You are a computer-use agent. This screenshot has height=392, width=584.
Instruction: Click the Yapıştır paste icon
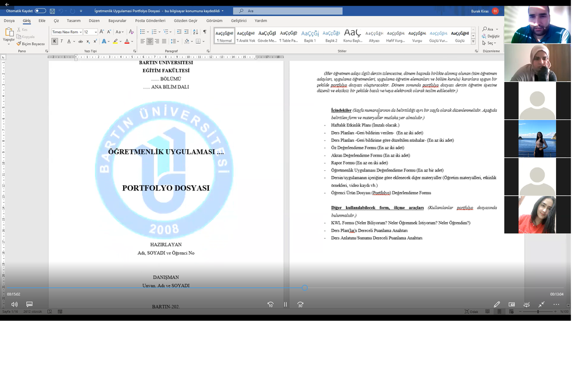(x=9, y=32)
